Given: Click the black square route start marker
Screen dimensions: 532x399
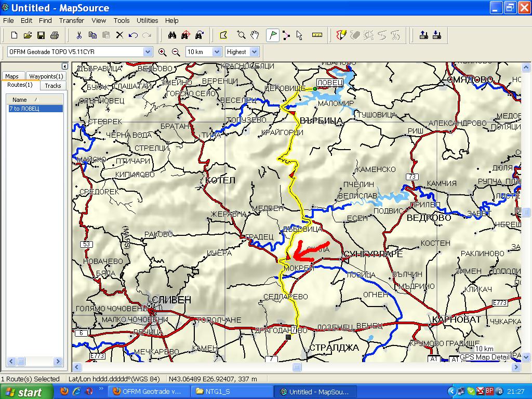Looking at the screenshot, I should click(x=288, y=337).
